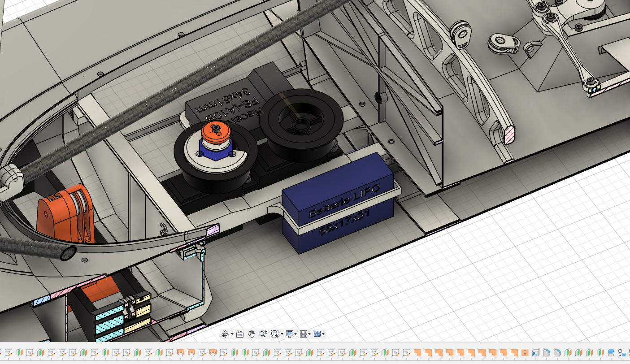The image size is (630, 364).
Task: Click the Grid and Snaps icon
Action: (304, 334)
